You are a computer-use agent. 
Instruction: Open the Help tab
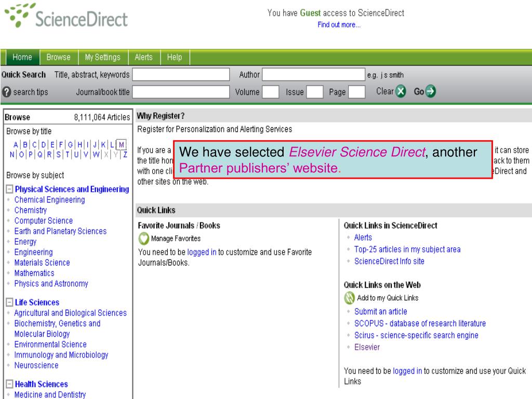click(x=175, y=57)
